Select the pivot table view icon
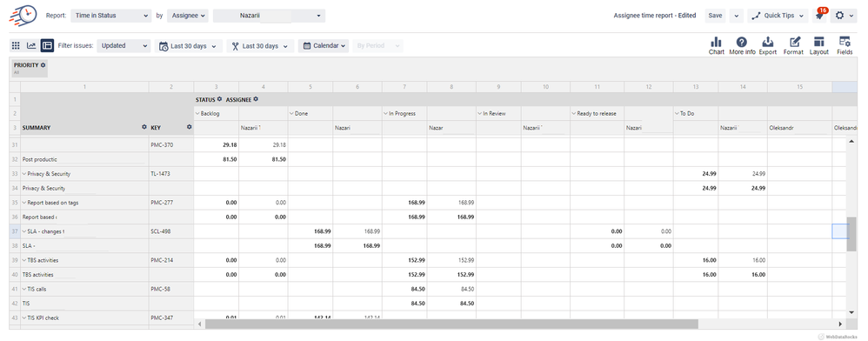The height and width of the screenshot is (341, 868). coord(47,45)
